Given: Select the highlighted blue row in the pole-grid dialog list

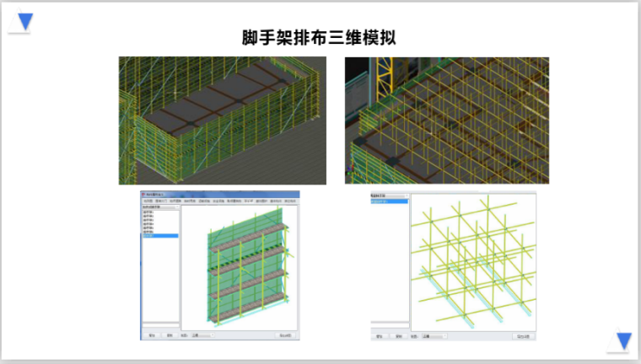Looking at the screenshot, I should pyautogui.click(x=389, y=201).
